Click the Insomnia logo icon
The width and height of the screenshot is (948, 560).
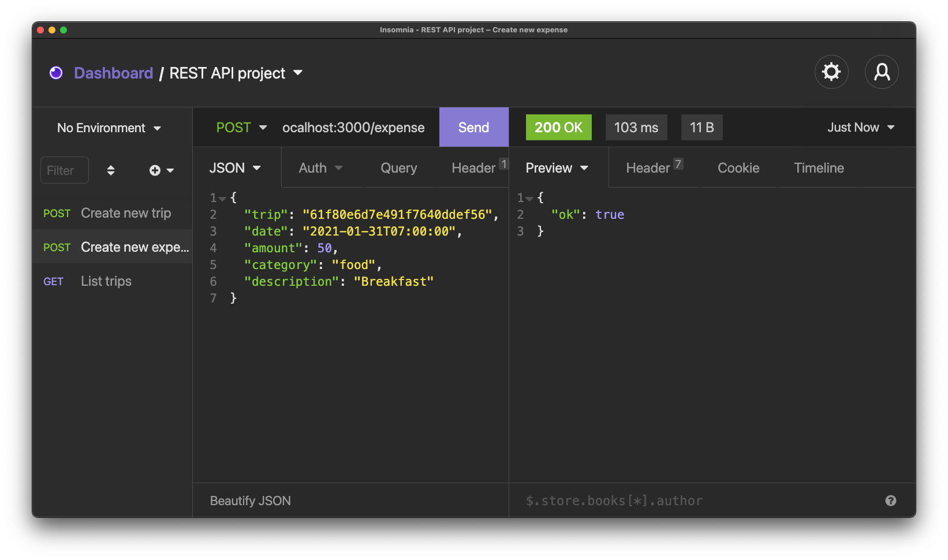click(56, 73)
